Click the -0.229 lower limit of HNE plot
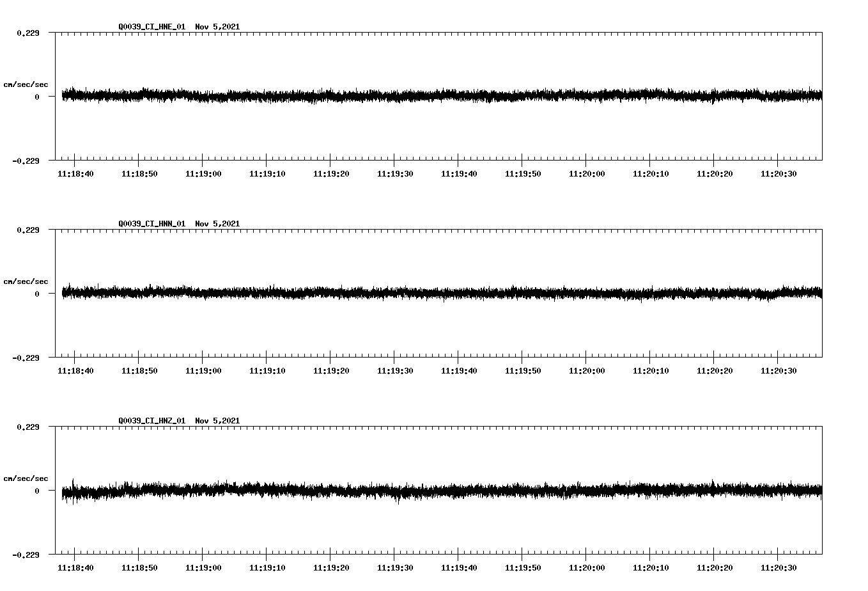868x591 pixels. tap(26, 161)
